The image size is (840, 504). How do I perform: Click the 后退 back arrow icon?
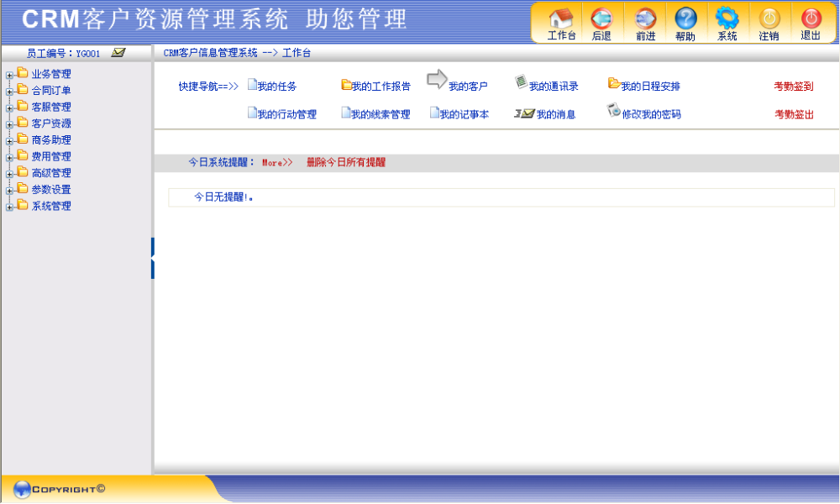tap(601, 18)
